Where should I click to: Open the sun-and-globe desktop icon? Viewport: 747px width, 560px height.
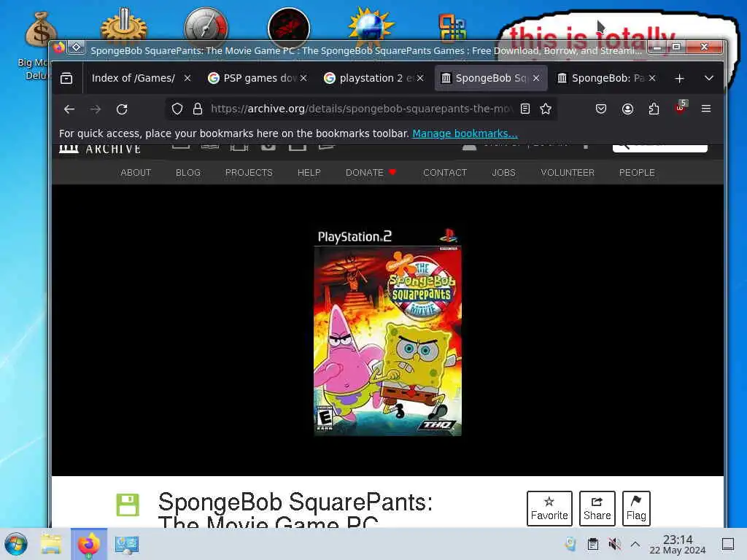coord(371,26)
